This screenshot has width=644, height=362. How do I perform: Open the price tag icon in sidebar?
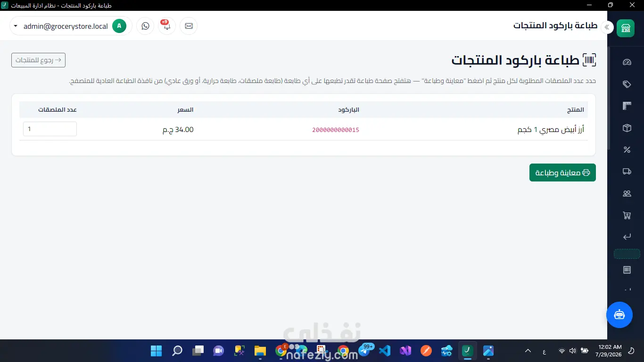[x=627, y=84]
